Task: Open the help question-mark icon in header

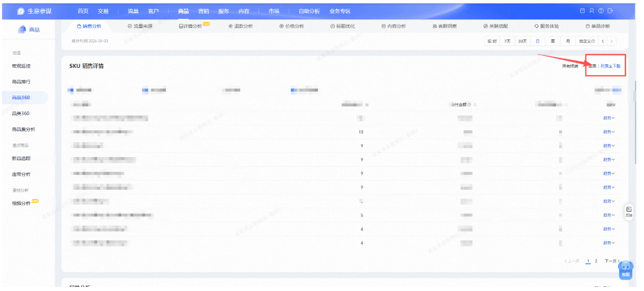Action: point(601,11)
